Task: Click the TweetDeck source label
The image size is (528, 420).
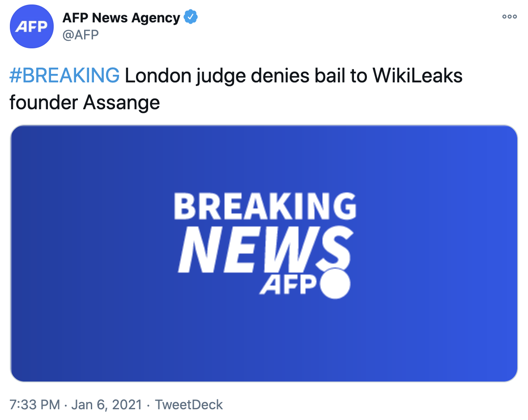Action: [189, 405]
